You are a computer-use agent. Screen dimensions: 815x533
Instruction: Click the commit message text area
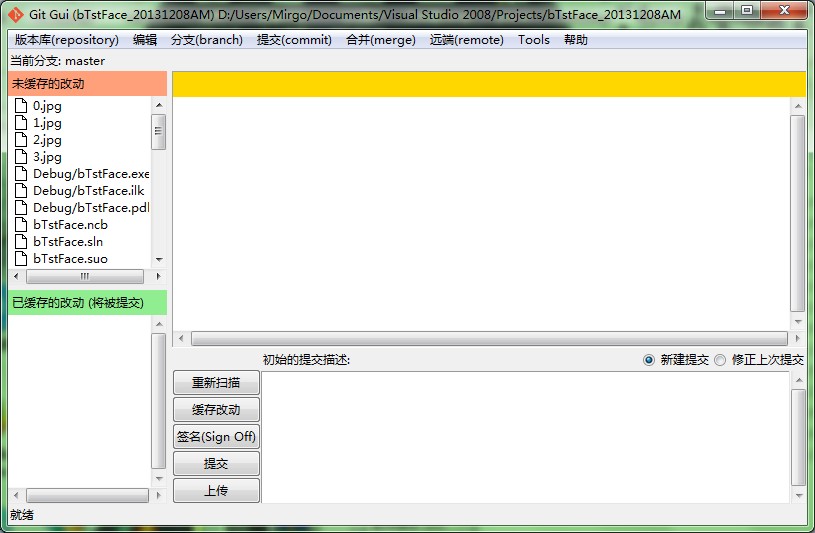(x=525, y=437)
